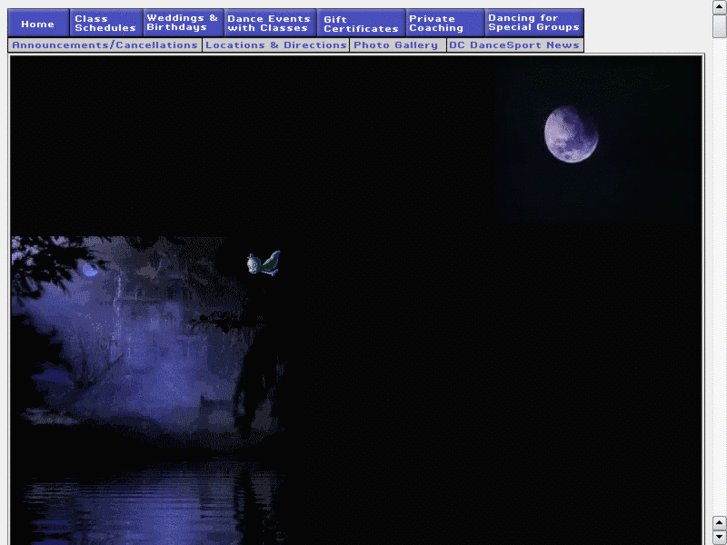The width and height of the screenshot is (727, 545).
Task: View Private Coaching section
Action: [445, 23]
